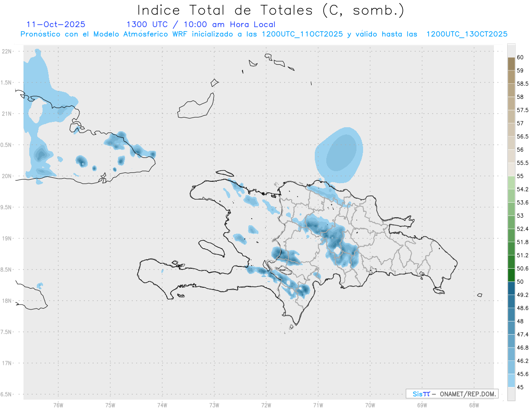Screen dimensions: 532x411
Task: Click the '1300 UTC / 10:00 am Hora Local' text
Action: pyautogui.click(x=201, y=24)
